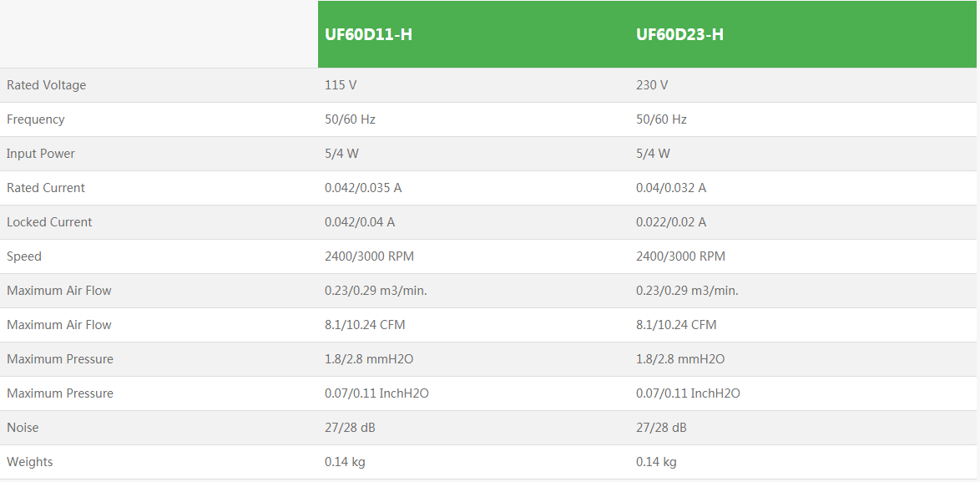The width and height of the screenshot is (980, 482).
Task: Click the UF60D23-H column header
Action: (679, 34)
